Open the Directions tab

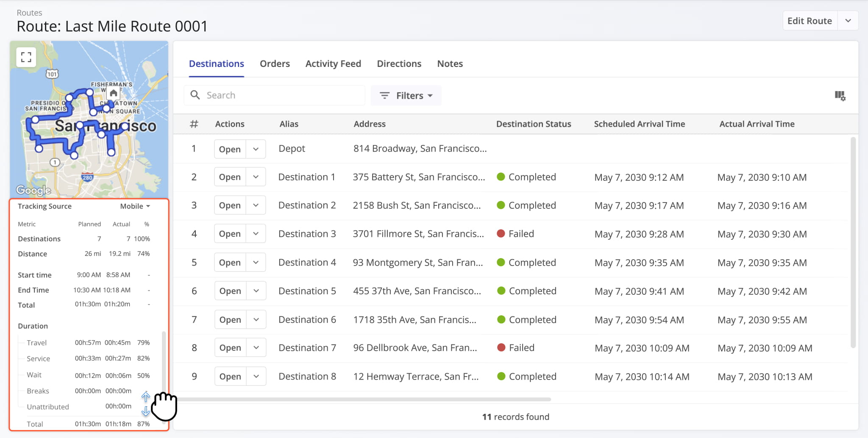tap(399, 64)
